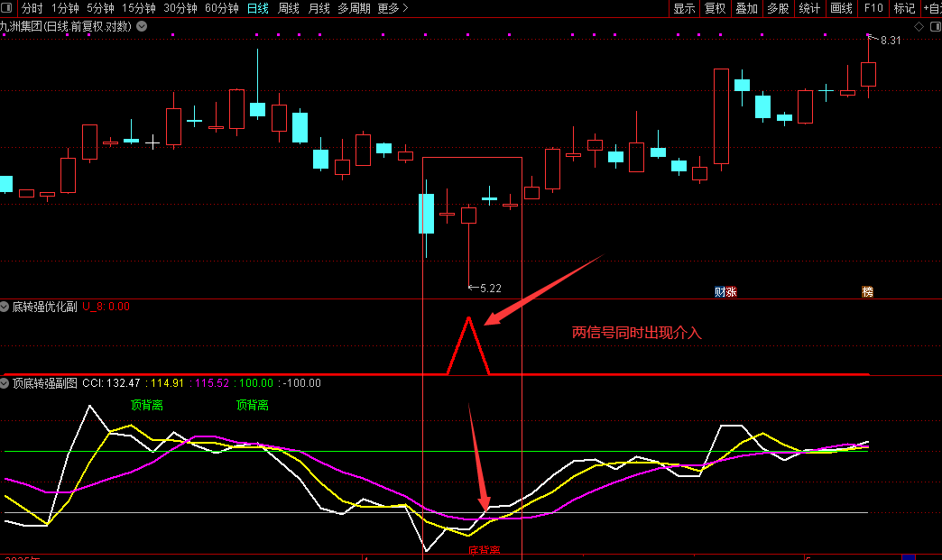This screenshot has width=942, height=560.
Task: Switch to the 60分钟 period tab
Action: click(x=222, y=8)
